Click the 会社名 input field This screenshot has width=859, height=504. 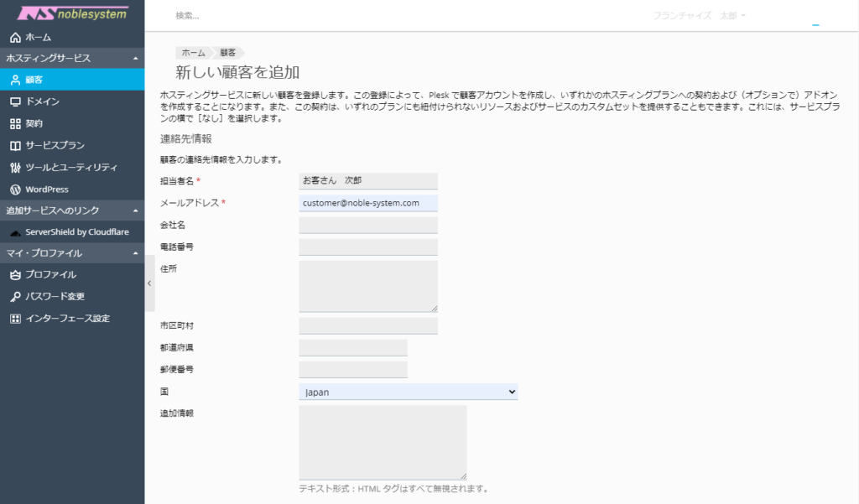point(368,225)
